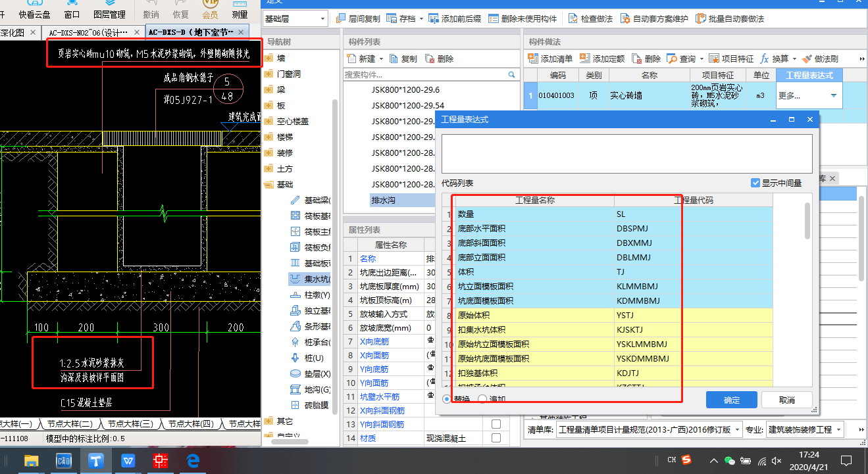Close the AC-DXS-D drawing tab

click(241, 32)
